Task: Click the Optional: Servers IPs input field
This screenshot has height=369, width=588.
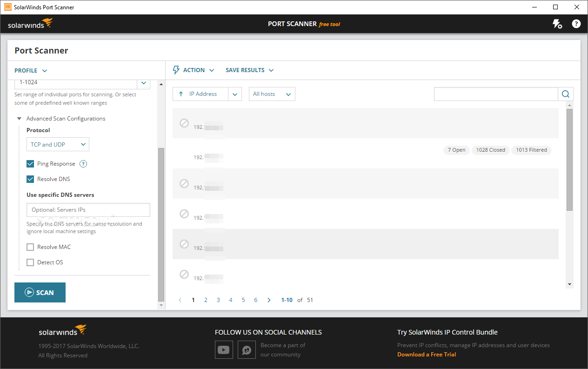Action: click(x=88, y=210)
